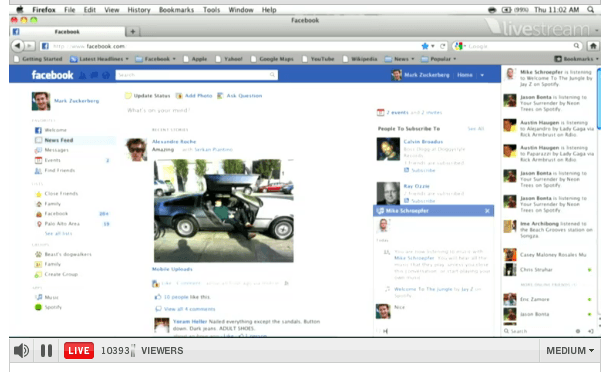Open Mark Zuckerberg profile in header
The height and width of the screenshot is (372, 613).
[x=421, y=75]
